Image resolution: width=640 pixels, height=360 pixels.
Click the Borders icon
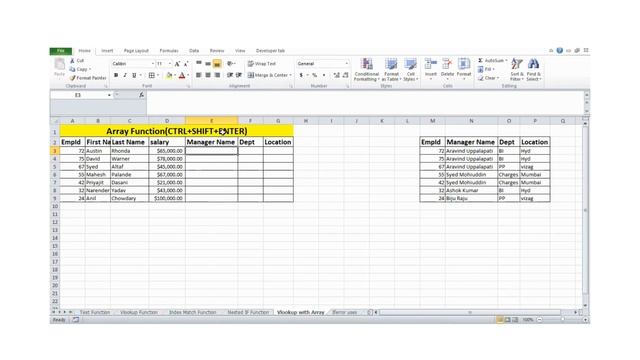(x=151, y=75)
